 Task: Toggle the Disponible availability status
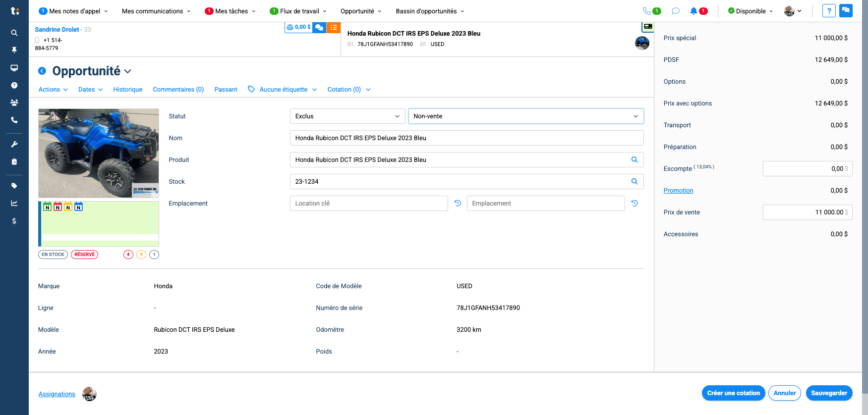click(751, 11)
